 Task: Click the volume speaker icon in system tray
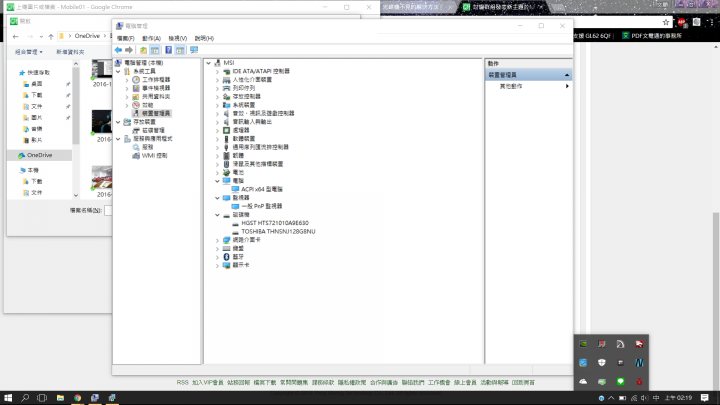click(644, 398)
